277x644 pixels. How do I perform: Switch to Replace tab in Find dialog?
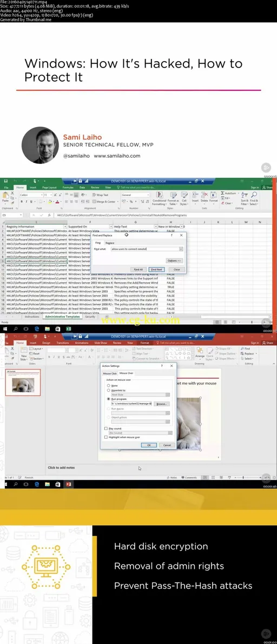click(x=110, y=243)
